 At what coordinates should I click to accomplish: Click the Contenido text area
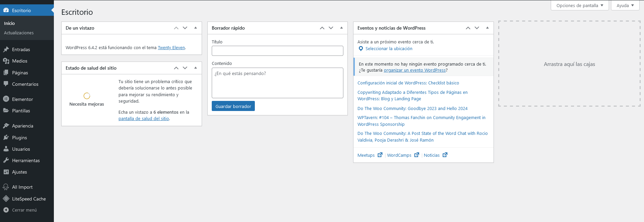(x=277, y=83)
